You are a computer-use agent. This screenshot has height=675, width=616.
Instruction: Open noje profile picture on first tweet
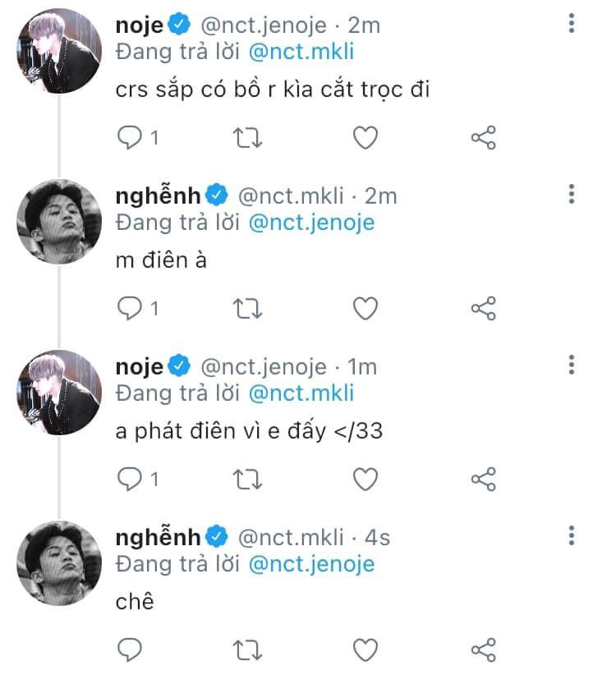pos(59,50)
